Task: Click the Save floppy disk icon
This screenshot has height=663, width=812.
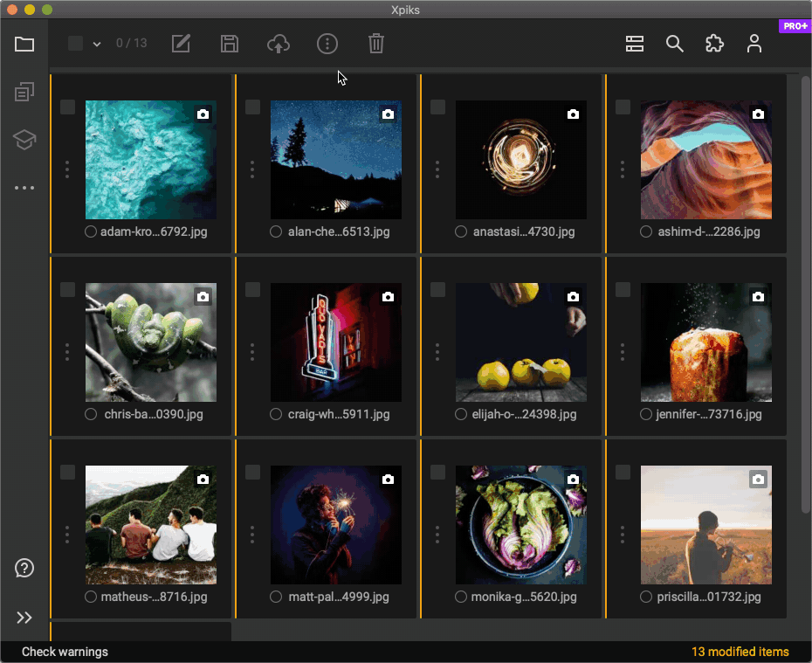Action: [230, 44]
